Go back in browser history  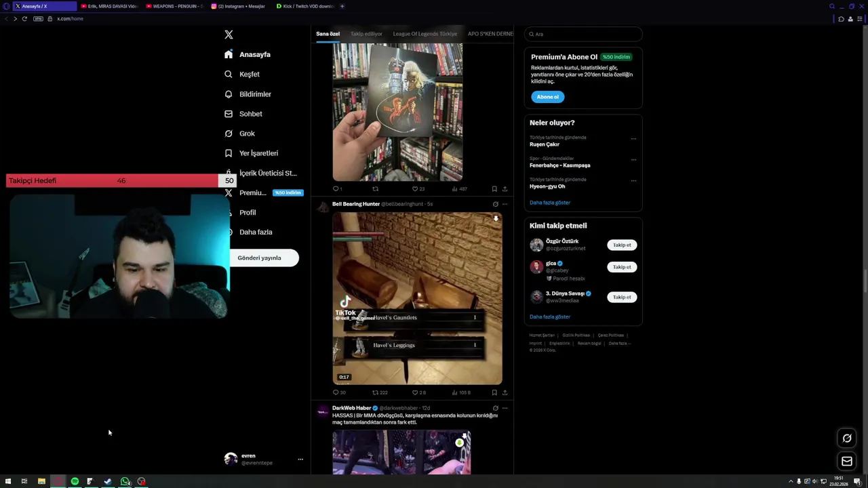[6, 18]
